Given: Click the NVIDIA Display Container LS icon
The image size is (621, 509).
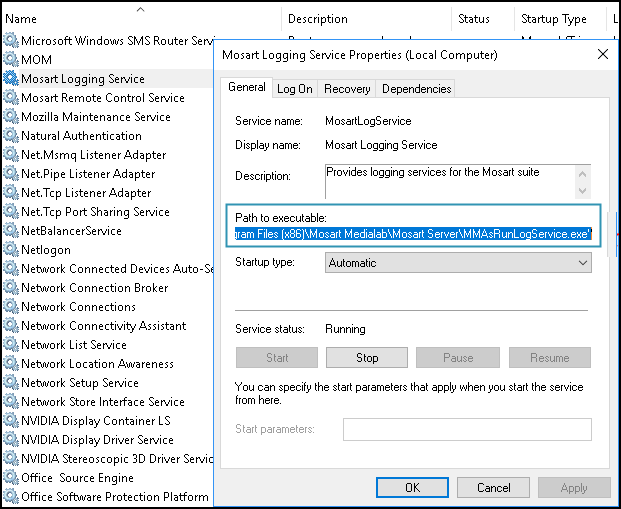Looking at the screenshot, I should [x=11, y=421].
